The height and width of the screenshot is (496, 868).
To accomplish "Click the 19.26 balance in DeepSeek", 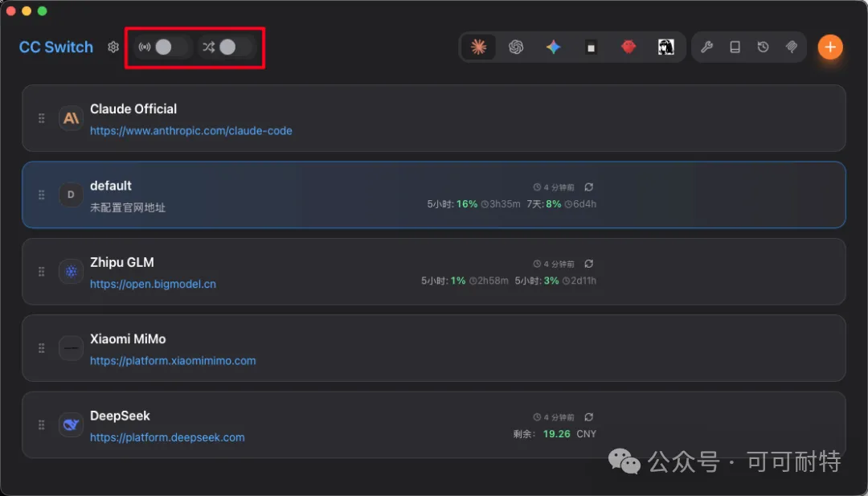I will pos(556,434).
